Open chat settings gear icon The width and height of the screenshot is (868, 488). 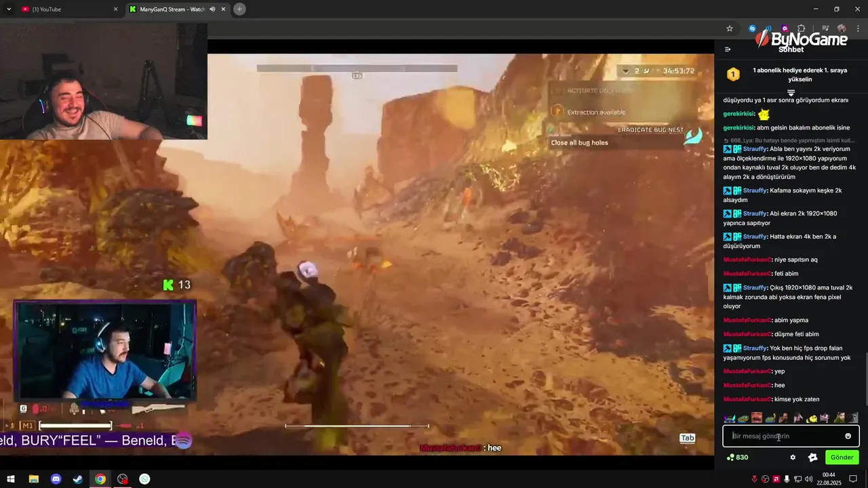[x=793, y=457]
